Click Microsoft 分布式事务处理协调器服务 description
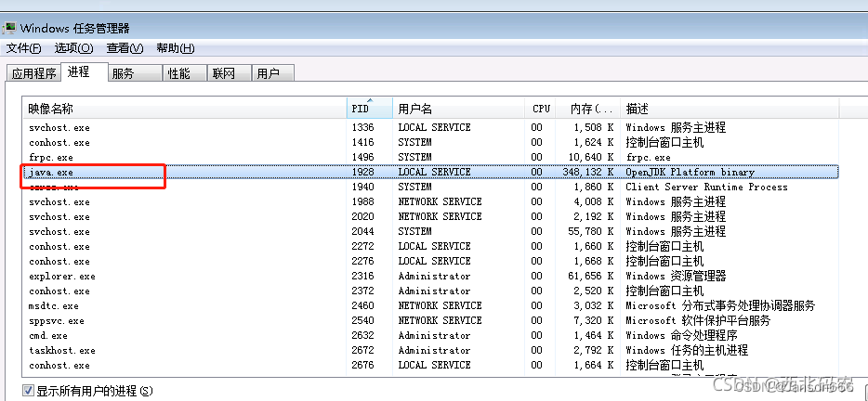The image size is (868, 401). 720,306
